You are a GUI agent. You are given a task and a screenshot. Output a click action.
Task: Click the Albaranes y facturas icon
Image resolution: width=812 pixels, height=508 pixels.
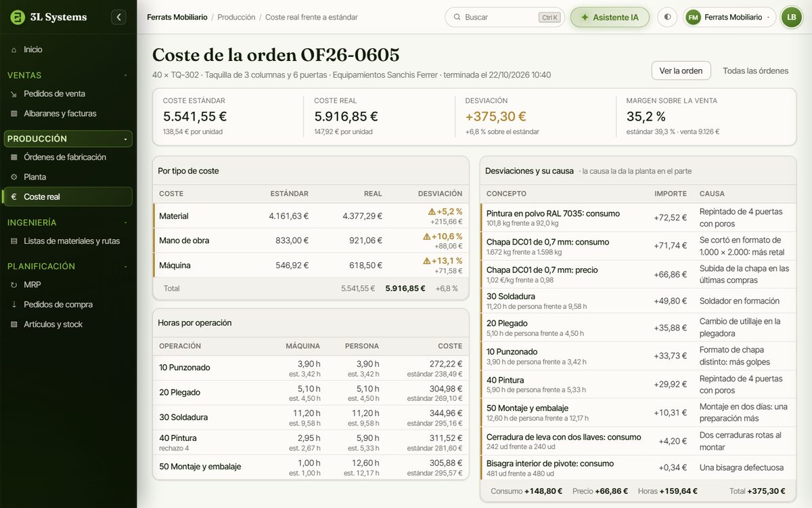pyautogui.click(x=14, y=113)
